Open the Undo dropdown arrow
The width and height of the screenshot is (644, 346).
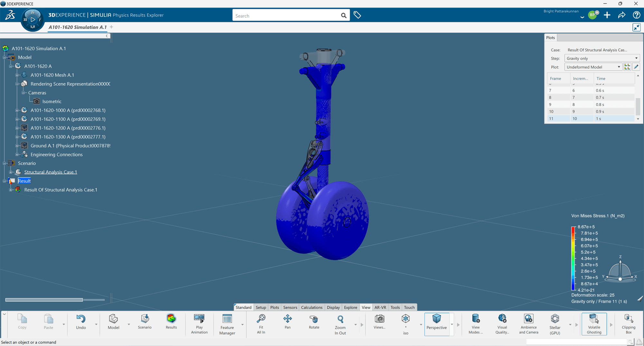(x=96, y=324)
